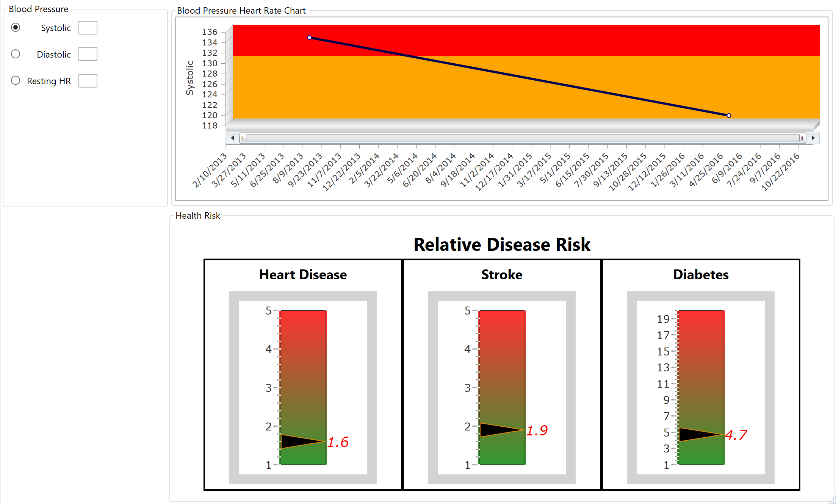Click the Relative Disease Risk title

click(502, 244)
